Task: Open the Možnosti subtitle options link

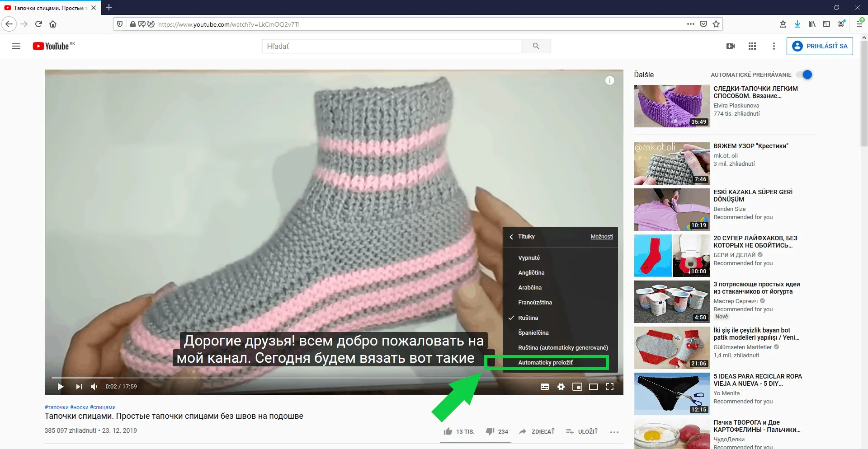Action: click(602, 237)
